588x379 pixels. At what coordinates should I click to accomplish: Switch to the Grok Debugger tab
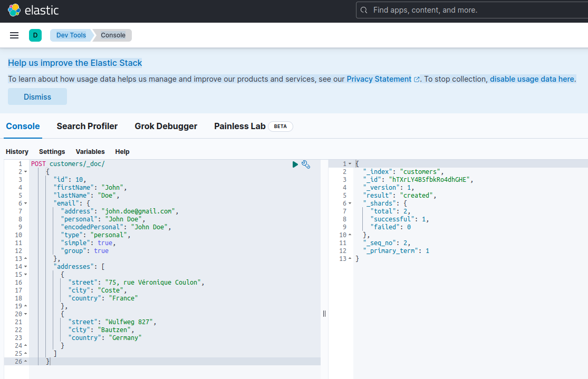[x=166, y=127]
